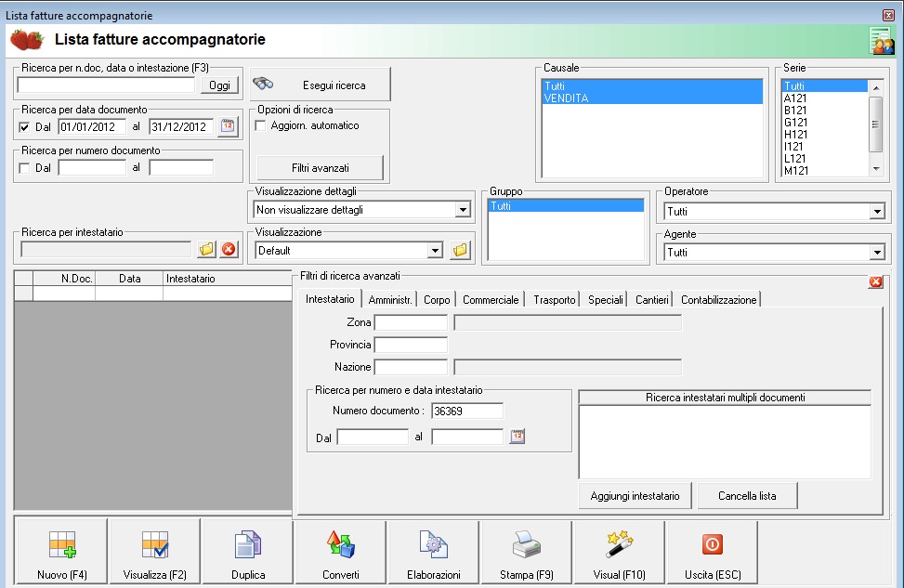Click the Nuovo (F4) new document icon
Screen dimensions: 904x588
click(x=61, y=545)
